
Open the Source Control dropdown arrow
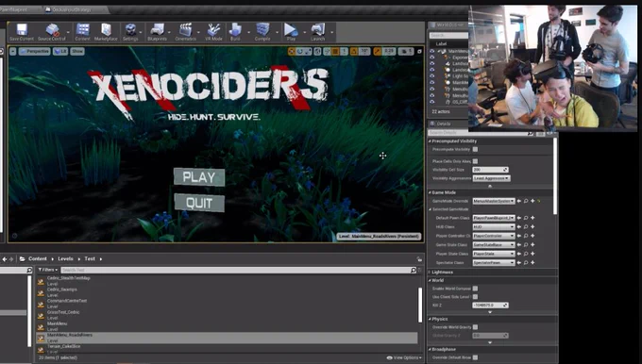coord(68,32)
